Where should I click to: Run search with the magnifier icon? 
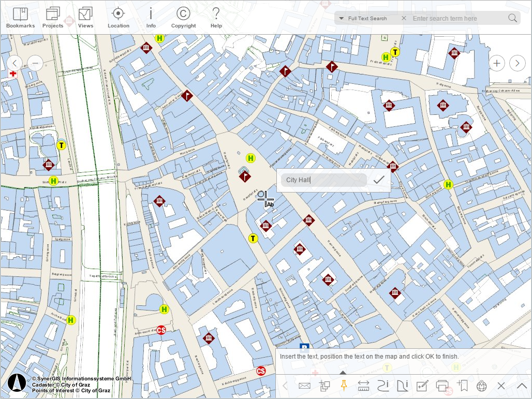(x=512, y=18)
